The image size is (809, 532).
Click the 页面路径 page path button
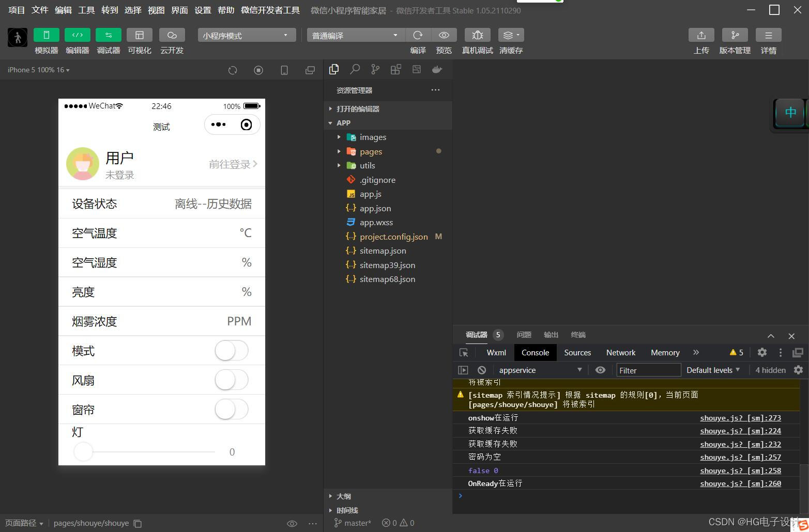[24, 523]
